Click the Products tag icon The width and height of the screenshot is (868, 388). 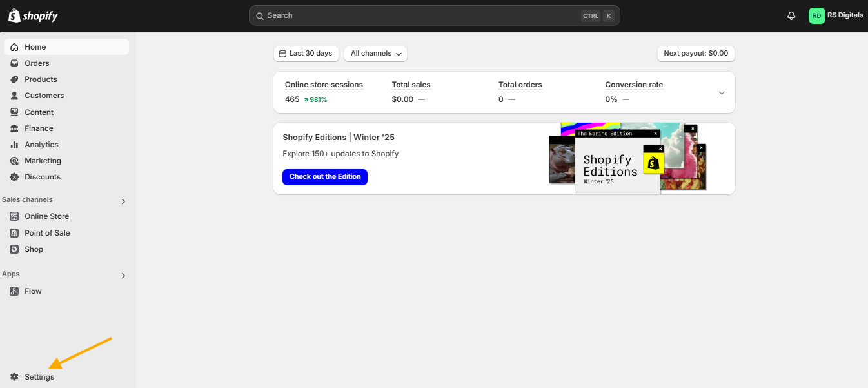[14, 79]
